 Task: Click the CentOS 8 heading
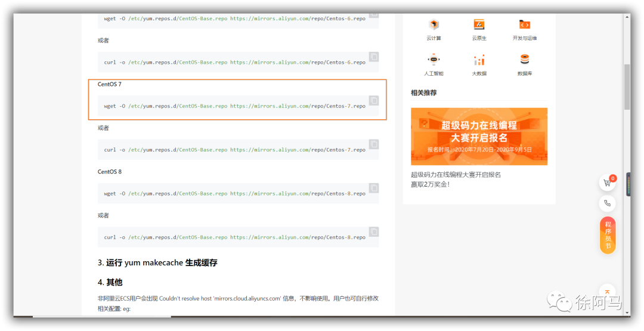click(x=110, y=172)
